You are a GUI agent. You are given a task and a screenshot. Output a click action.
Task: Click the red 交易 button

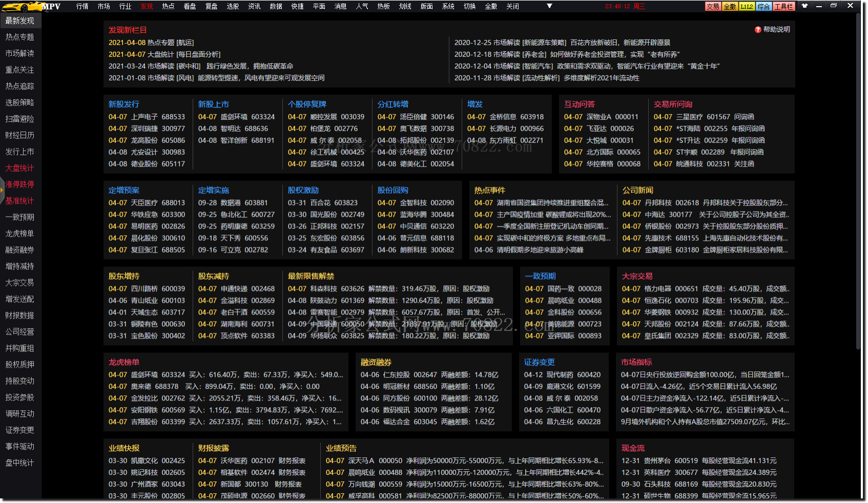point(713,7)
